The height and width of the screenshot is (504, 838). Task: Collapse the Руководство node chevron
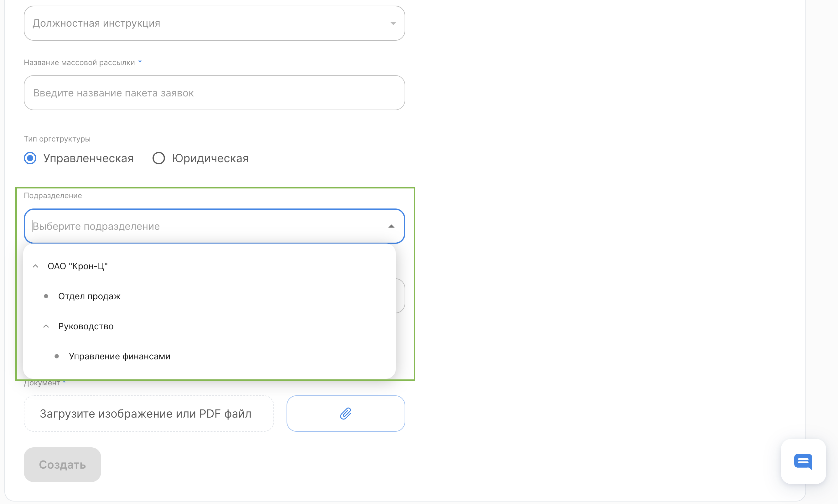pos(46,327)
